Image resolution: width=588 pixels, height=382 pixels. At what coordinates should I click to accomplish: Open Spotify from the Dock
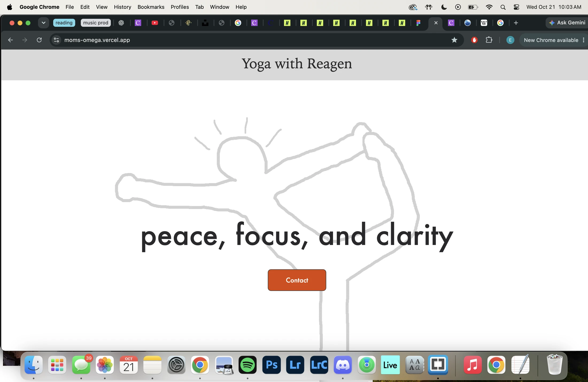coord(247,365)
